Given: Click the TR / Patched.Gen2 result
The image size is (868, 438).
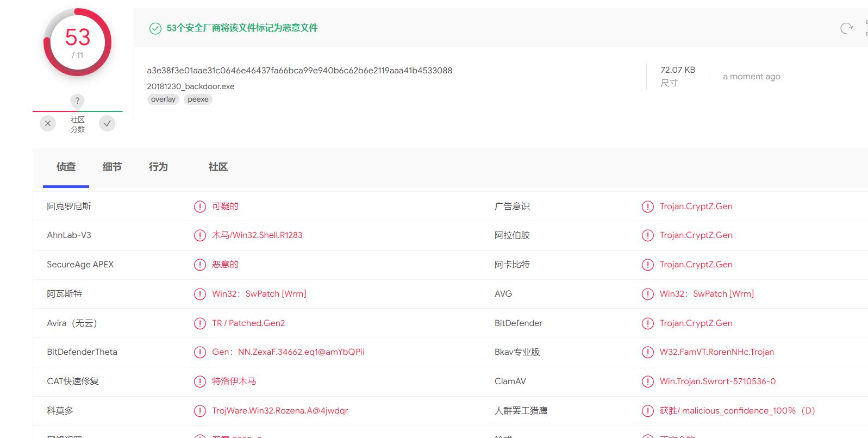Looking at the screenshot, I should point(248,323).
